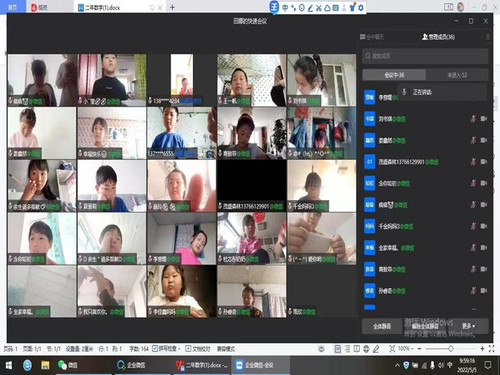Switch WPS to outline view icon
Image resolution: width=500 pixels, height=375 pixels.
click(347, 349)
